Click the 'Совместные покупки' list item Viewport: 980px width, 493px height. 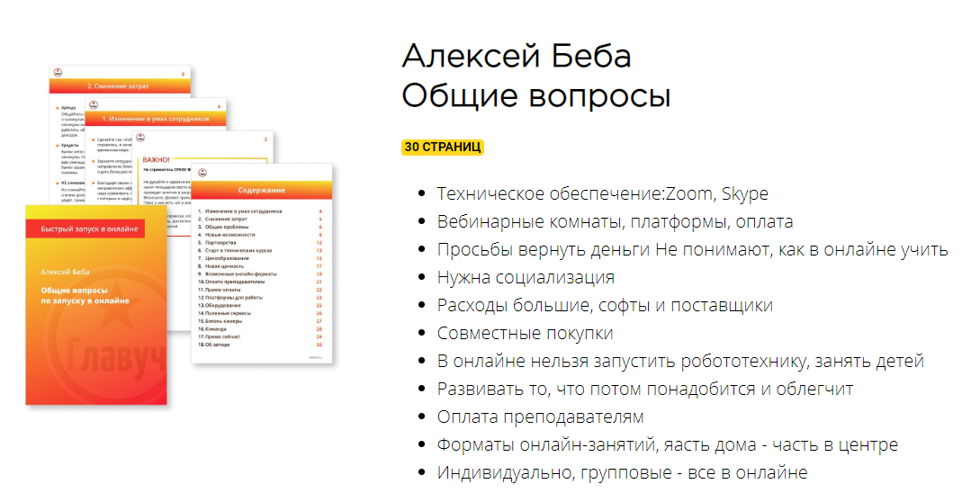pos(525,334)
